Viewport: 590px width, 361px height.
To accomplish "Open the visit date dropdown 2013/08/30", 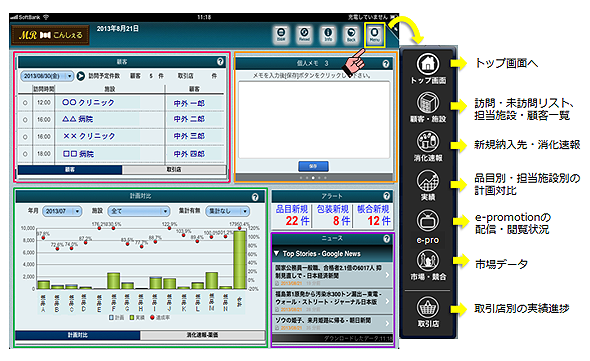I will 47,76.
